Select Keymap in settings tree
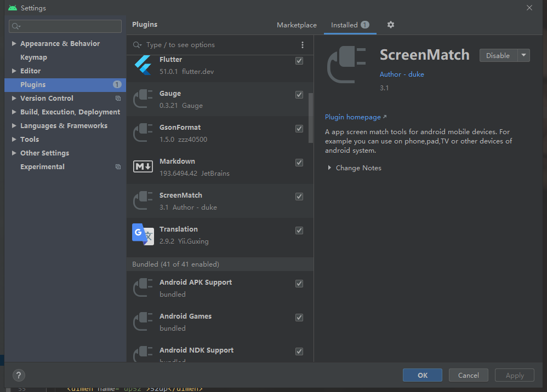The image size is (547, 392). pyautogui.click(x=33, y=57)
